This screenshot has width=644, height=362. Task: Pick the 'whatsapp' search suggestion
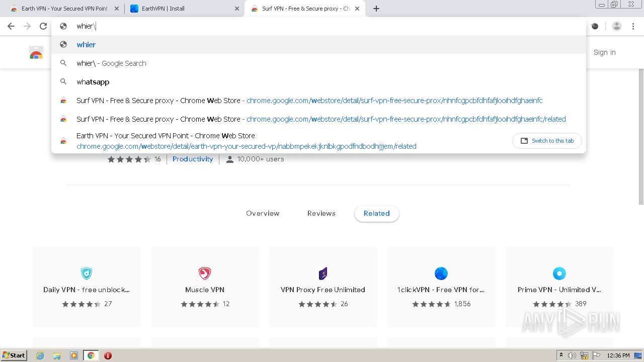pos(318,81)
